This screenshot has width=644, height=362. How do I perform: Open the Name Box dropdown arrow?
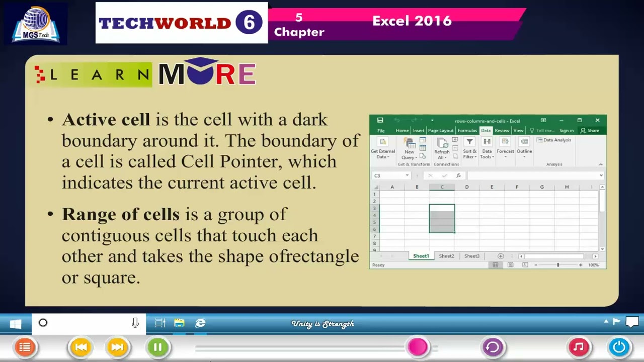(407, 175)
